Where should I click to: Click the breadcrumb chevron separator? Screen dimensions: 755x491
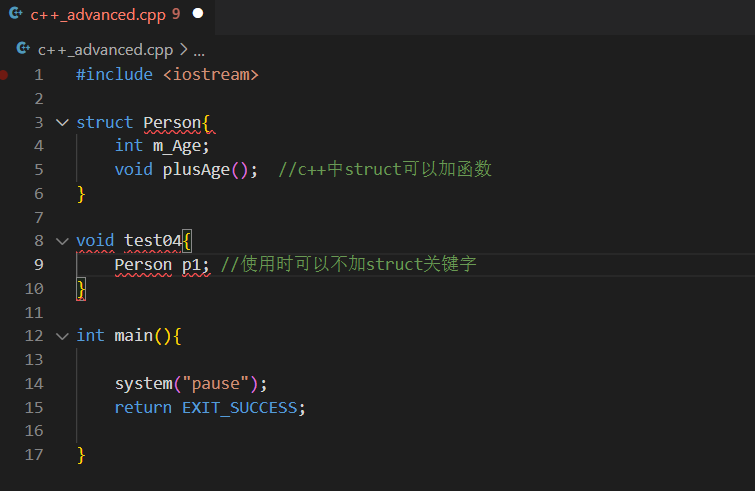[x=183, y=49]
